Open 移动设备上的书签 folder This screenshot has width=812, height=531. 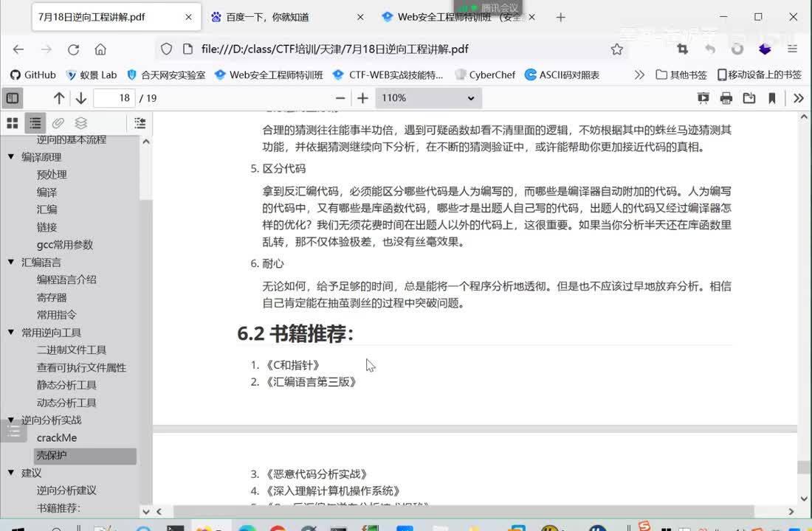[x=759, y=75]
